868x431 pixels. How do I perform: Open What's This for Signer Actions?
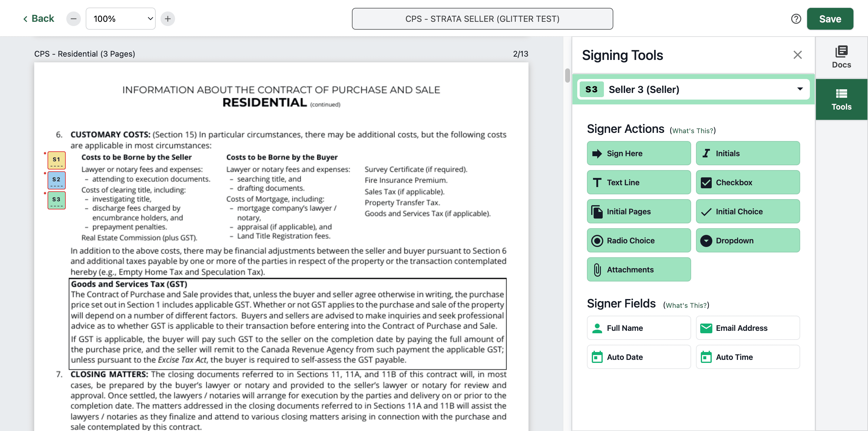692,131
